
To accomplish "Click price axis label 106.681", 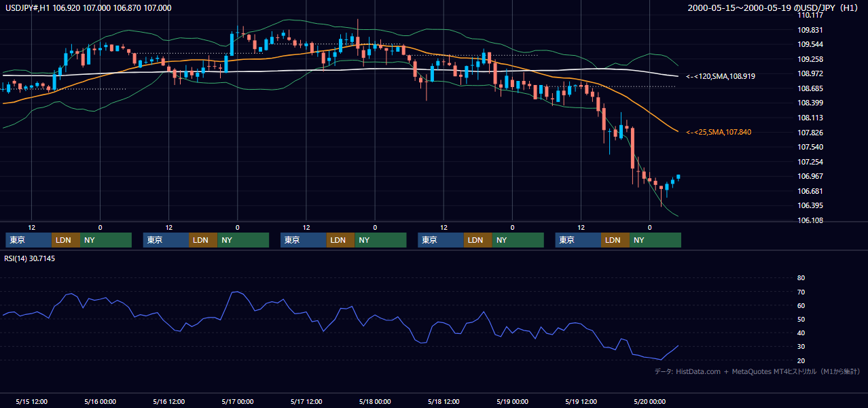I will (x=810, y=191).
